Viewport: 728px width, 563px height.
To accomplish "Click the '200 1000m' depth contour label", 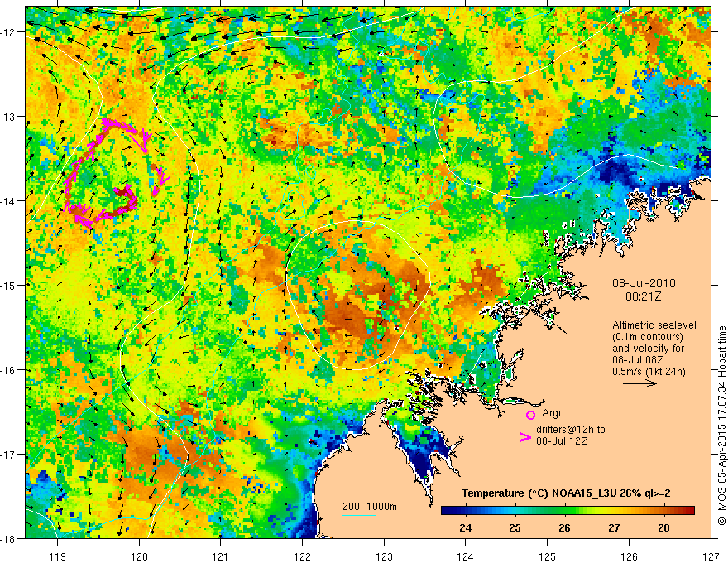I will coord(370,507).
